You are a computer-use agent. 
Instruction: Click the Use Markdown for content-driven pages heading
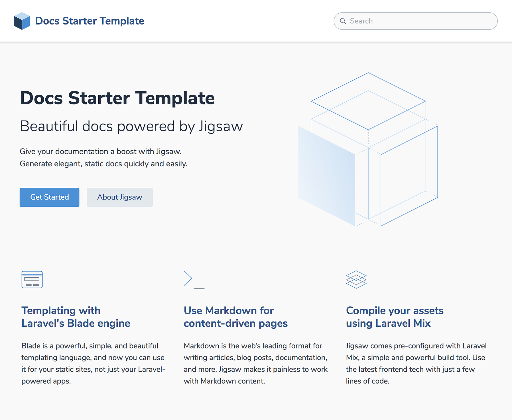[x=236, y=317]
